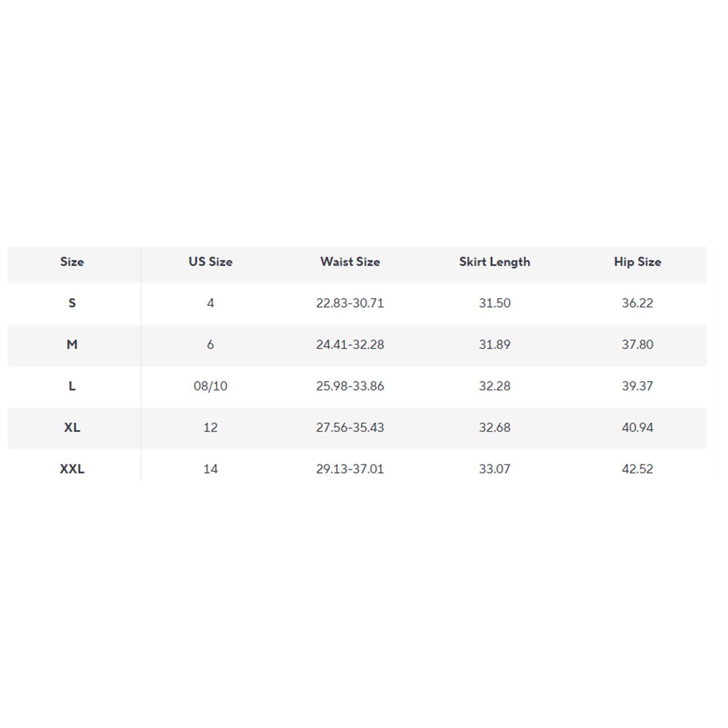Select hip size value 36.22
The image size is (728, 728).
tap(637, 303)
